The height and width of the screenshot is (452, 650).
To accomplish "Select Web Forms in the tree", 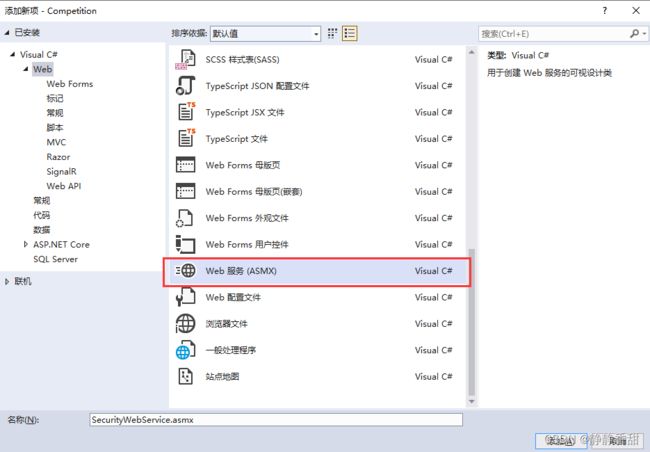I will point(70,84).
